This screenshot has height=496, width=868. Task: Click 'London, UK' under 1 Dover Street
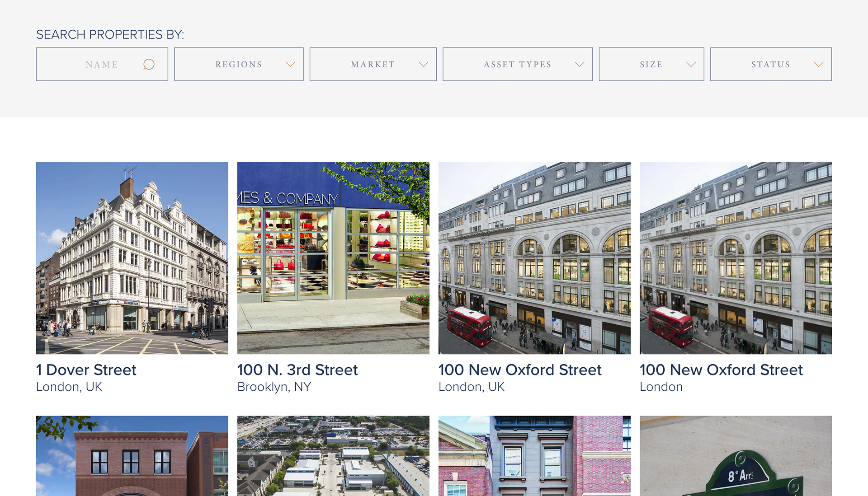pos(69,387)
